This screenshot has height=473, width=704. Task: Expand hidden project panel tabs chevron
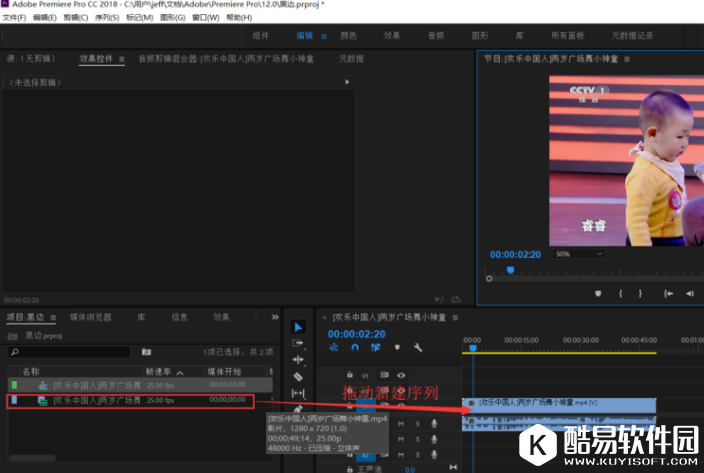point(275,317)
